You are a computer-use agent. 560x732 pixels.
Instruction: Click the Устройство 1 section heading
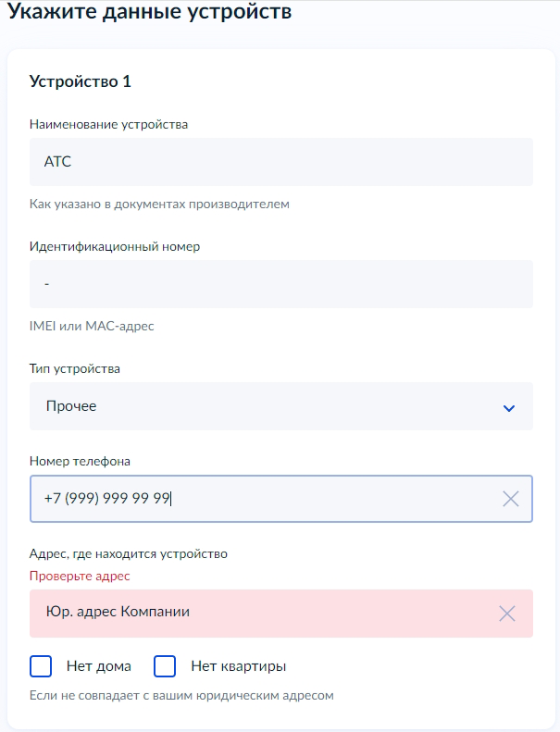81,81
